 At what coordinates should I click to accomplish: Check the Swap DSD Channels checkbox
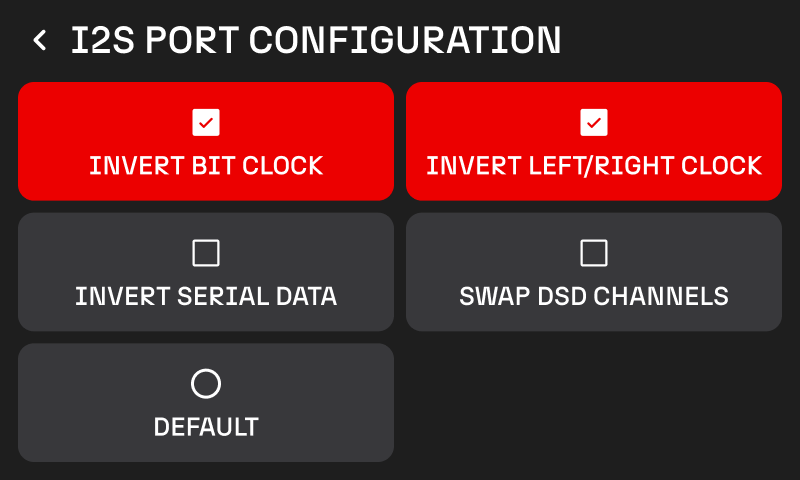tap(594, 253)
